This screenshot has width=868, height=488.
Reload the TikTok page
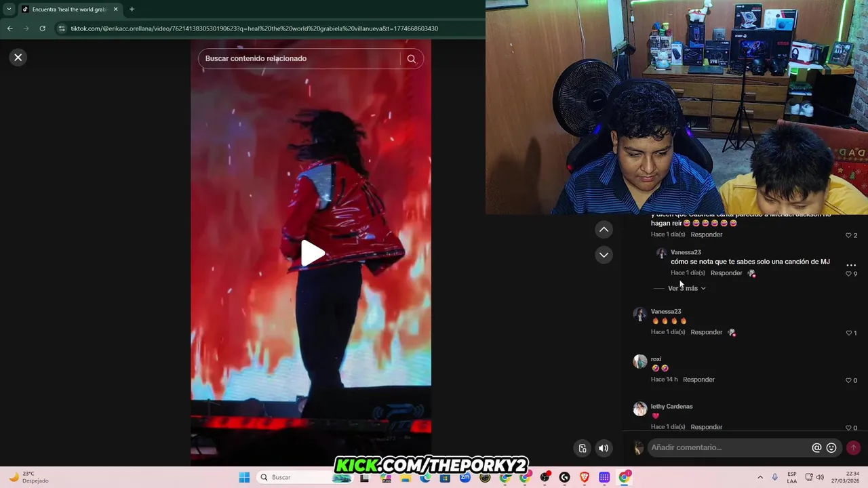tap(42, 28)
